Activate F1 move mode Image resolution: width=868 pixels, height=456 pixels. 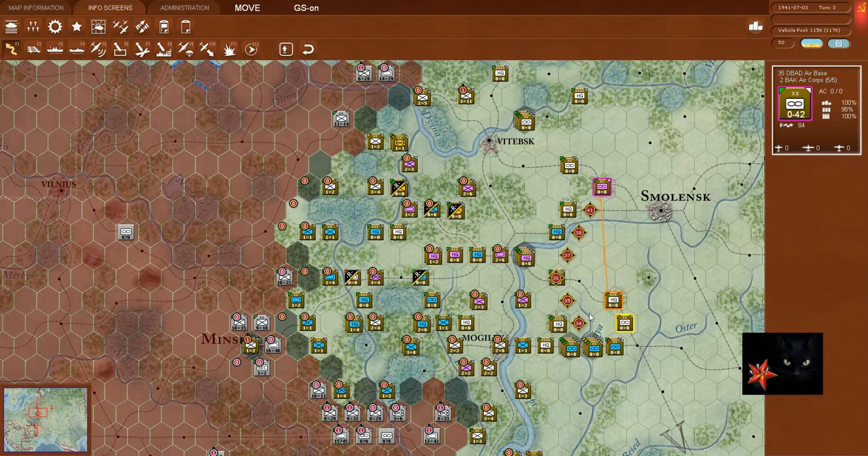11,49
